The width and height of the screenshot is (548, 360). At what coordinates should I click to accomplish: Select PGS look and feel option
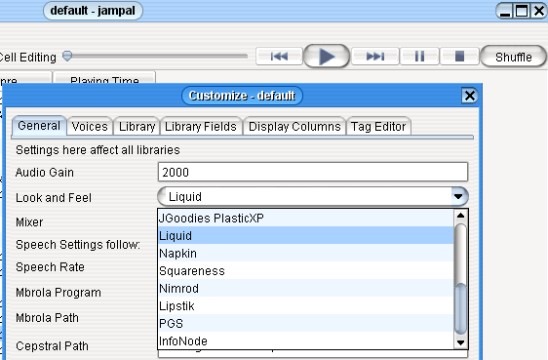[x=306, y=323]
